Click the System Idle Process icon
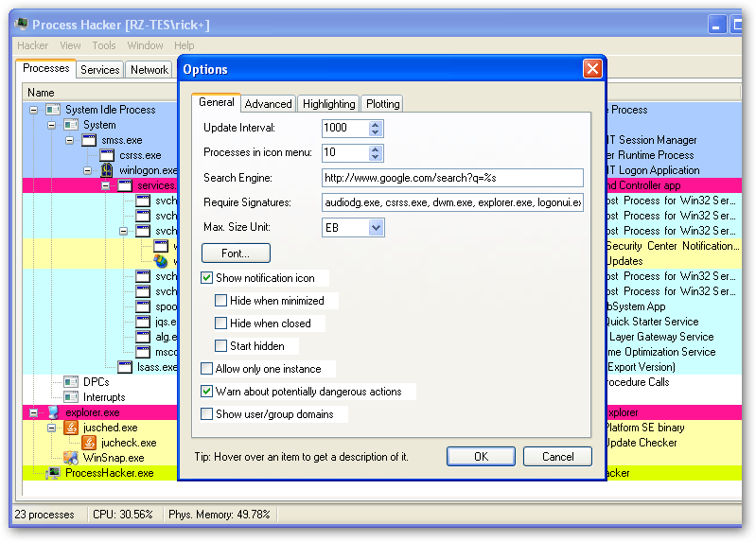This screenshot has height=542, width=756. tap(53, 110)
